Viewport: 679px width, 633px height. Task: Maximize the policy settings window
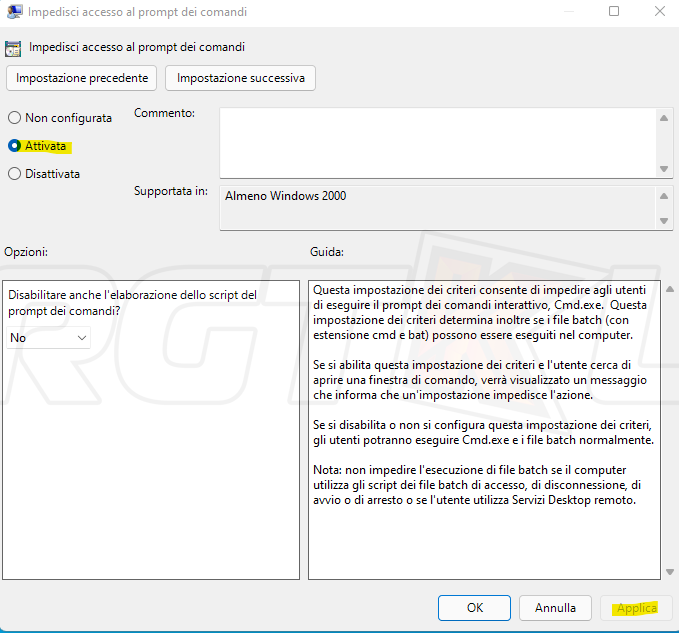614,12
